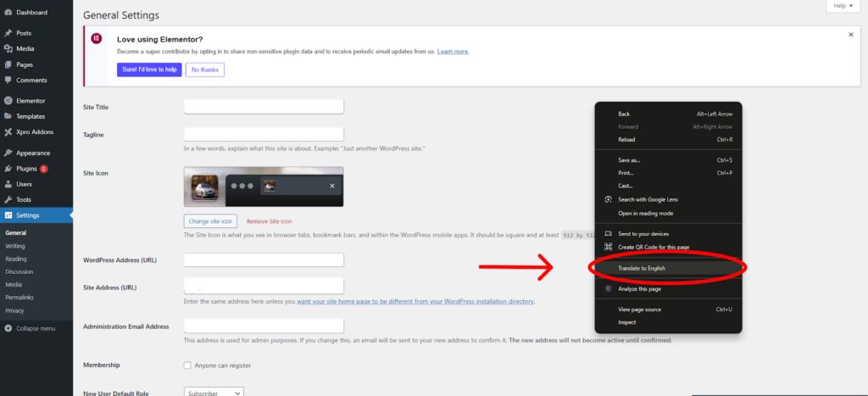
Task: Click the Media library icon
Action: pyautogui.click(x=8, y=48)
